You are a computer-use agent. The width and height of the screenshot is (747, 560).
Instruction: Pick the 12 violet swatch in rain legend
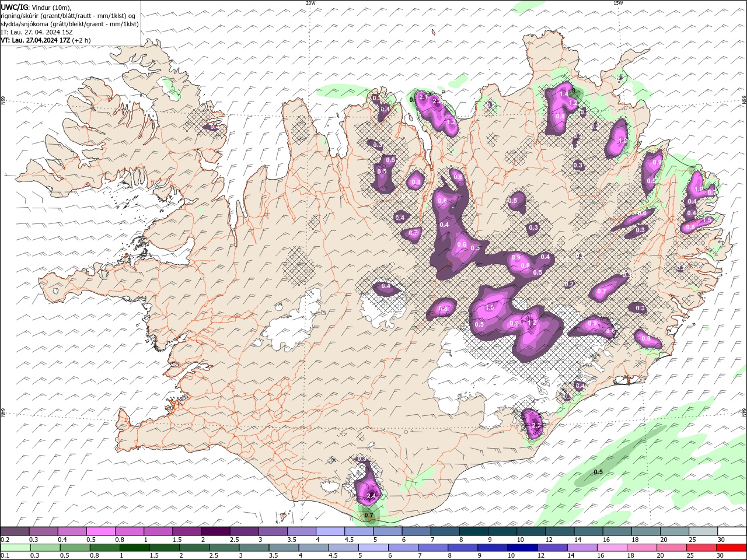[552, 548]
